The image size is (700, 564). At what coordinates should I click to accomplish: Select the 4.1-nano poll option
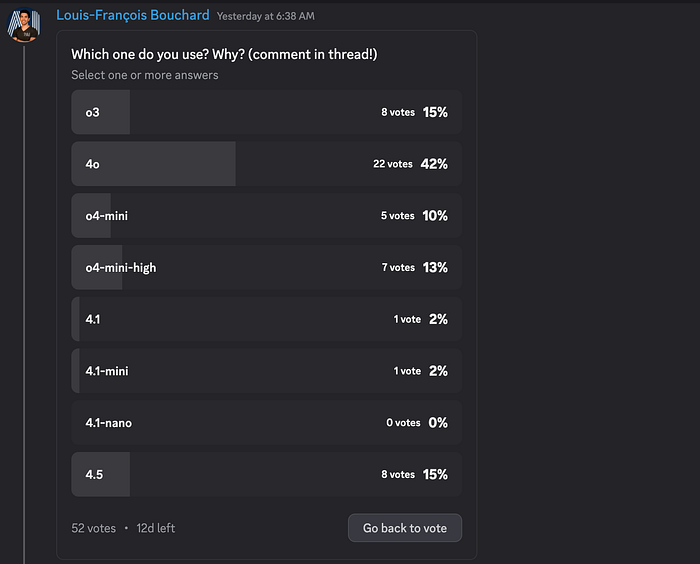(266, 423)
